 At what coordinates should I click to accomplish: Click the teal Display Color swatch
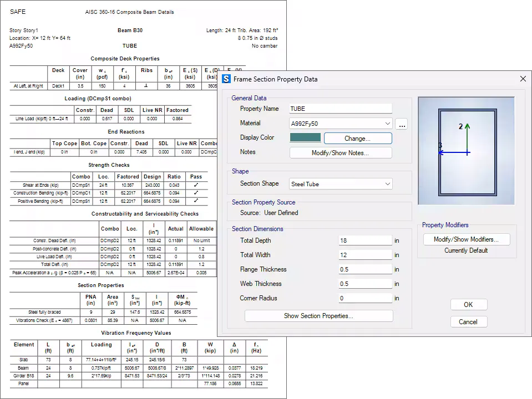tap(305, 137)
